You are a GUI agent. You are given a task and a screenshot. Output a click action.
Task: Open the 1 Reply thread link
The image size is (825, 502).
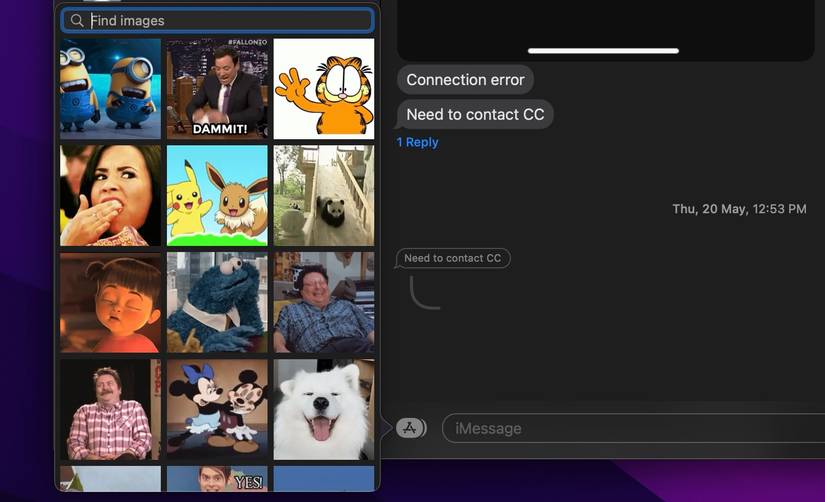click(417, 142)
